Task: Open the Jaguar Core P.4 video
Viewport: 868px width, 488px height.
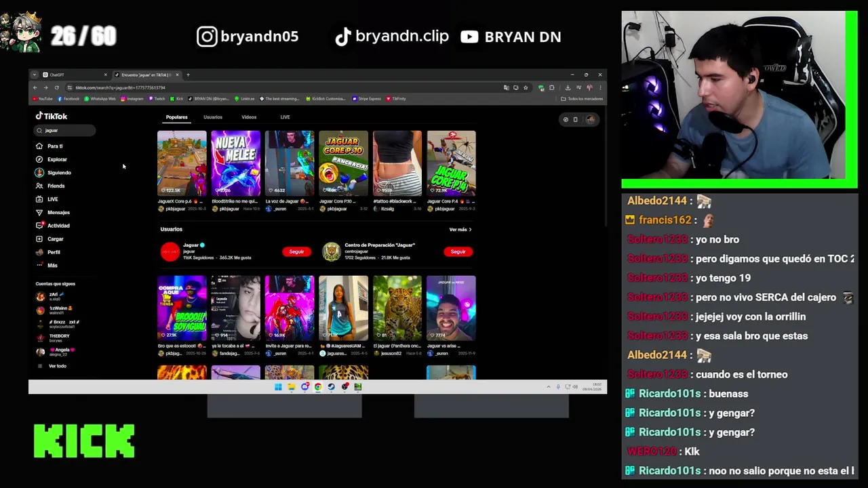Action: 451,163
